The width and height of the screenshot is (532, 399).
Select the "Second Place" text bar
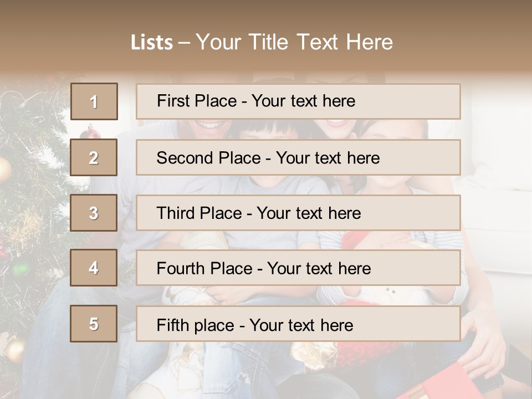coord(298,157)
